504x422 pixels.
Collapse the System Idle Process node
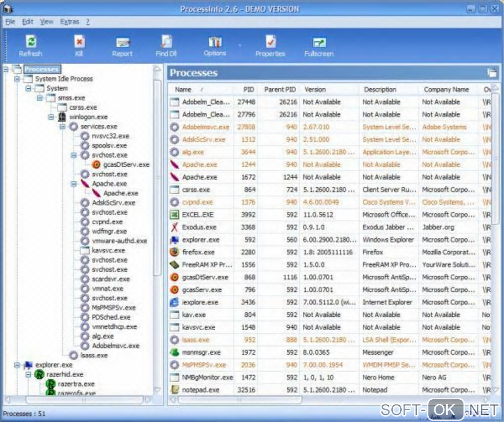point(17,78)
